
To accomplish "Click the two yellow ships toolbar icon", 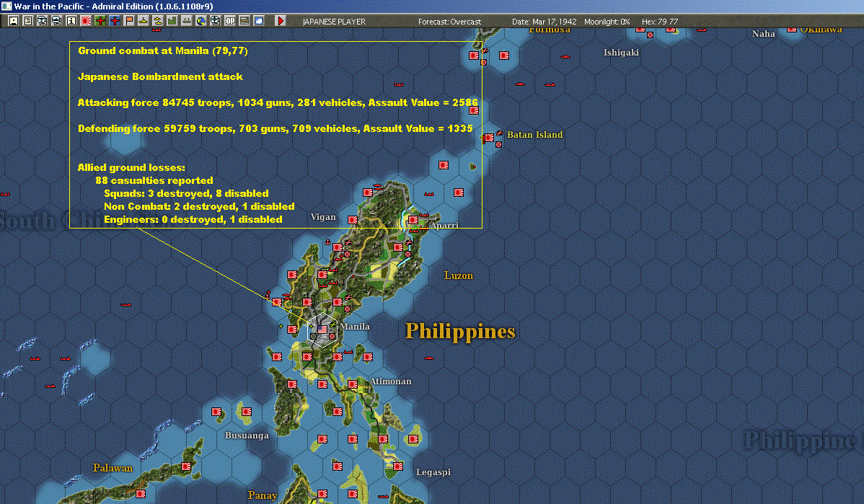I will 158,21.
